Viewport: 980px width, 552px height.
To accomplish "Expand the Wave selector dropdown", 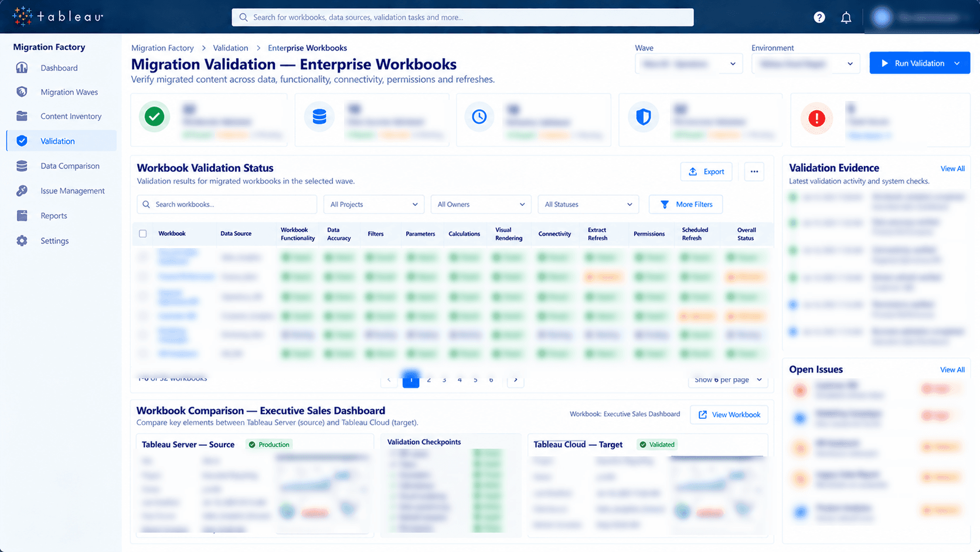I will [689, 63].
